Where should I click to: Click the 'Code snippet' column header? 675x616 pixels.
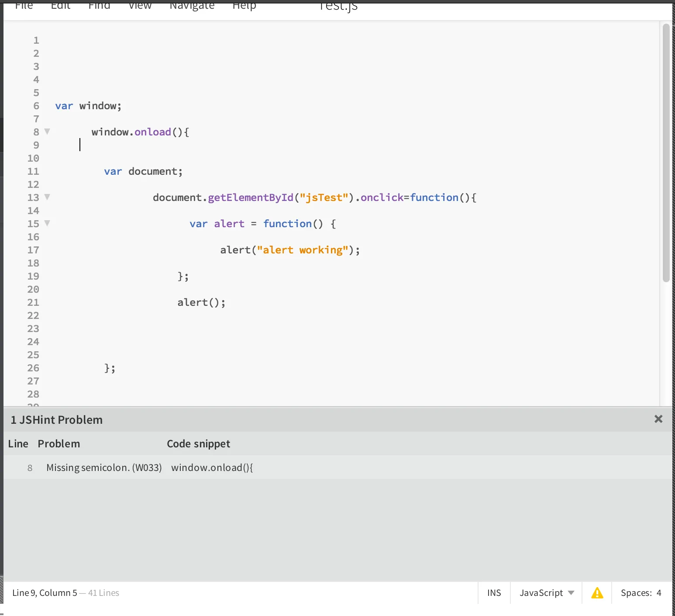click(198, 443)
